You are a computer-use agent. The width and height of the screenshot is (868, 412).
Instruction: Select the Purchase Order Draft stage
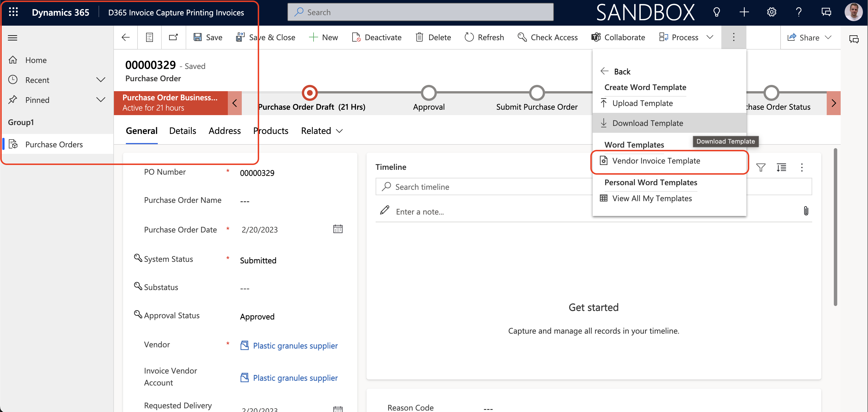click(310, 93)
